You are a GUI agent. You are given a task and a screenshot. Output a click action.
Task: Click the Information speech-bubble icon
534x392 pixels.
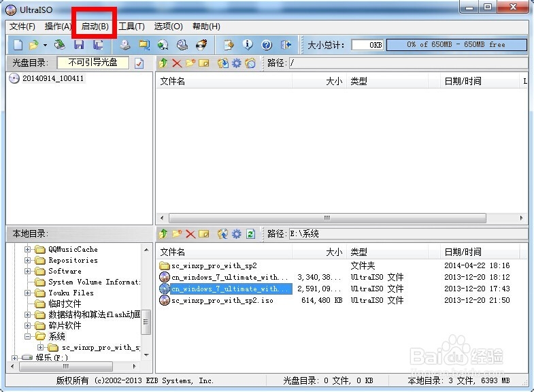click(x=248, y=45)
